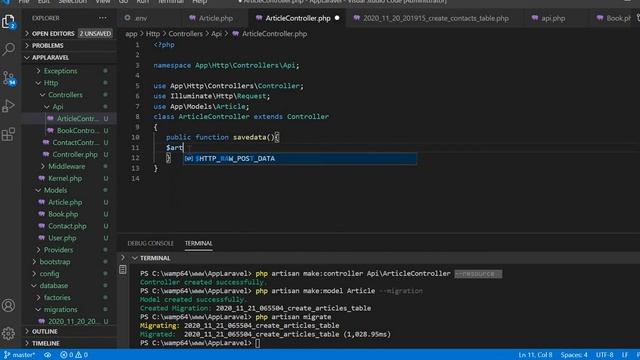Select the TERMINAL panel tab

pos(198,243)
